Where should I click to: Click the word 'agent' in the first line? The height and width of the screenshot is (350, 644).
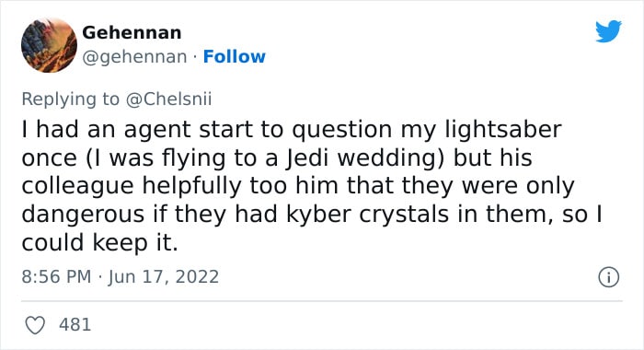click(x=157, y=131)
